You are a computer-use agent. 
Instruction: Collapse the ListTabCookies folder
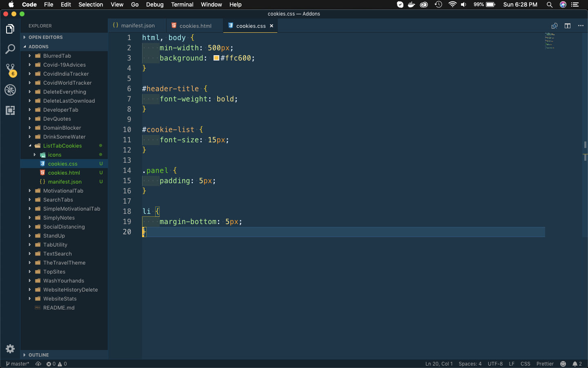coord(64,146)
